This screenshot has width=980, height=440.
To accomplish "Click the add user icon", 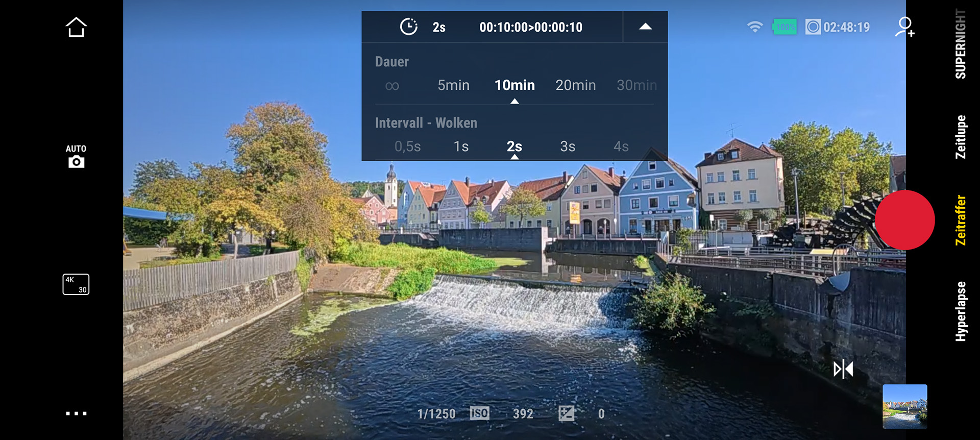I will 904,27.
